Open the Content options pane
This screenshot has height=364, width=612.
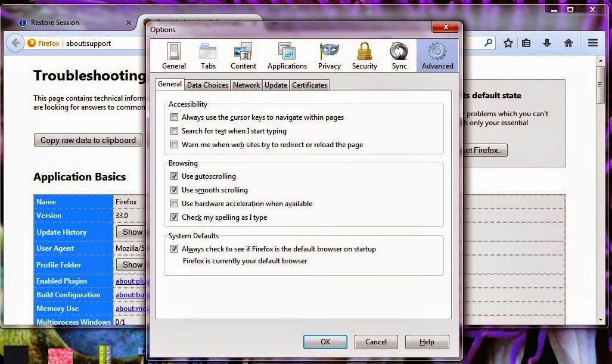click(x=243, y=56)
